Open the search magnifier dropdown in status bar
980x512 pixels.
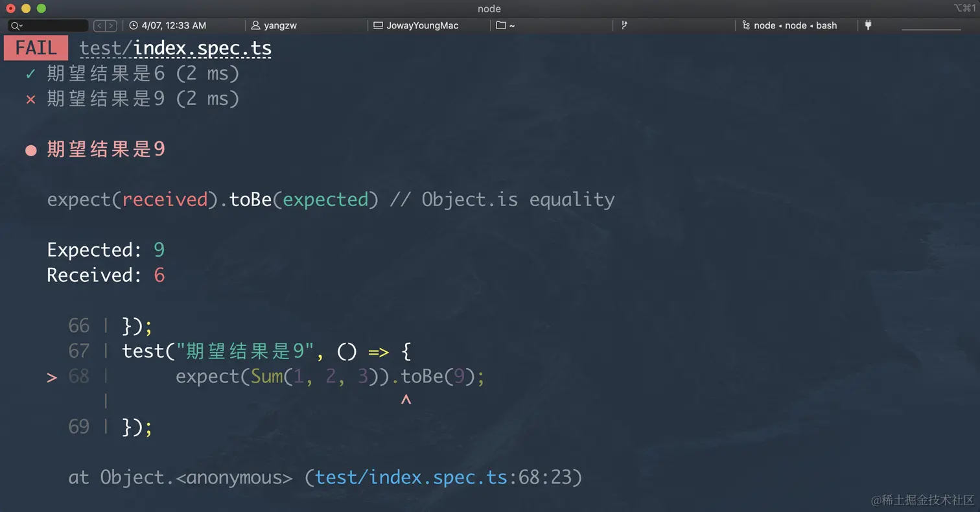16,26
